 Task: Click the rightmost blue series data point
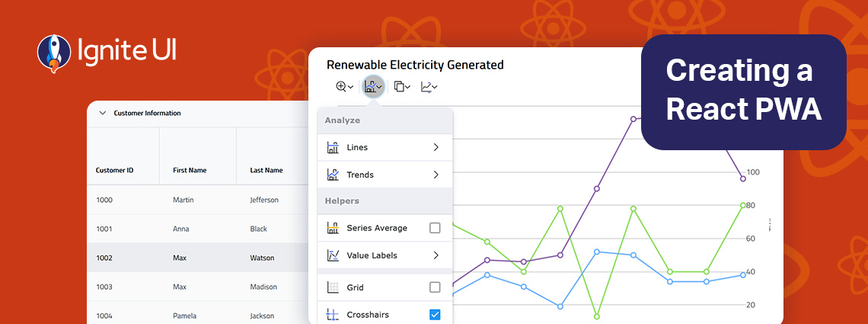pos(743,274)
